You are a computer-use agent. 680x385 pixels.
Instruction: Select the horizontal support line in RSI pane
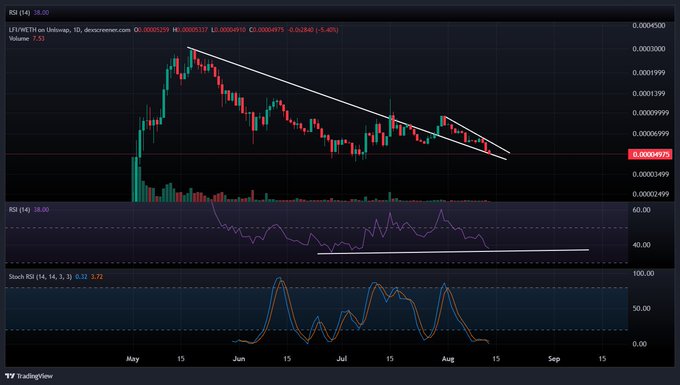click(x=453, y=251)
